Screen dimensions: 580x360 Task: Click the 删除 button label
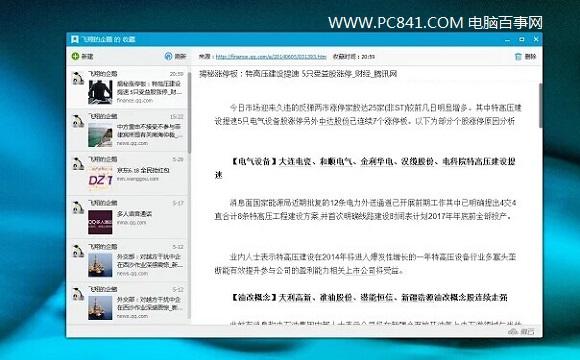[x=530, y=57]
